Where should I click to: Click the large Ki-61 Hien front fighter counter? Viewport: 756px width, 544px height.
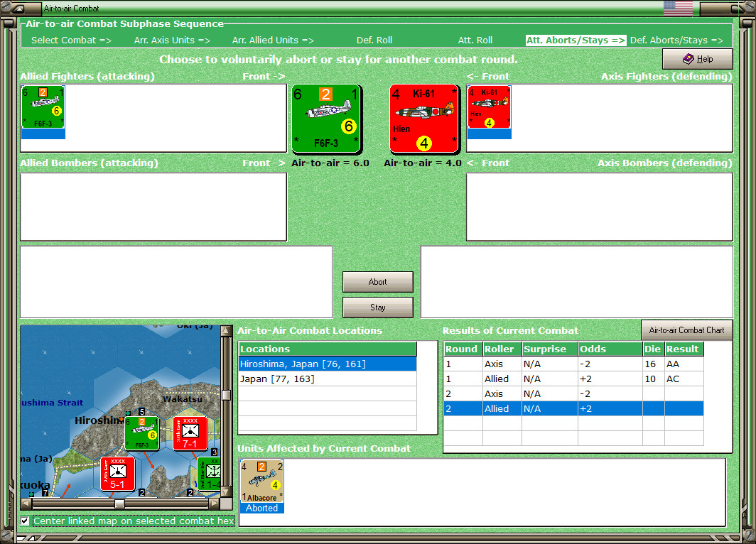tap(423, 119)
